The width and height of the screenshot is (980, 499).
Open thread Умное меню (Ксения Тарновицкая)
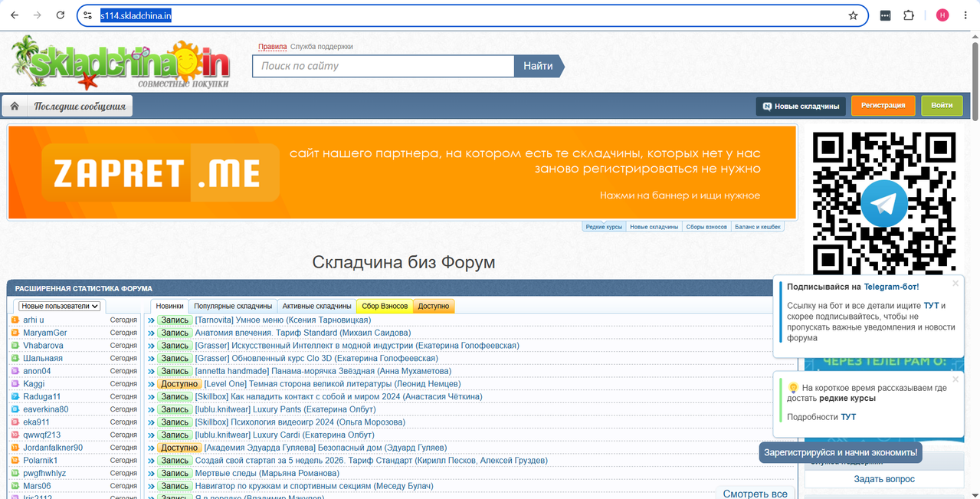283,320
